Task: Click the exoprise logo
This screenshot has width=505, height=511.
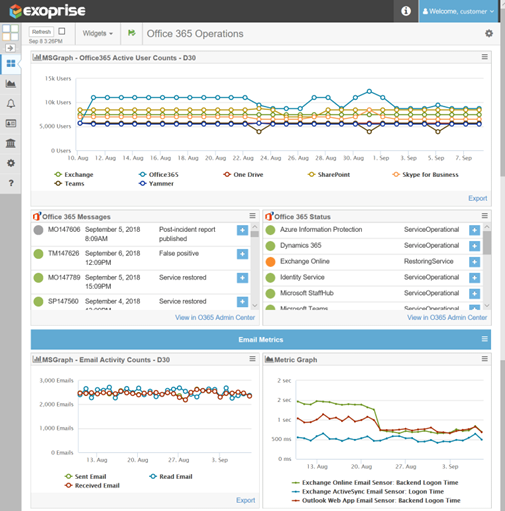Action: 47,11
